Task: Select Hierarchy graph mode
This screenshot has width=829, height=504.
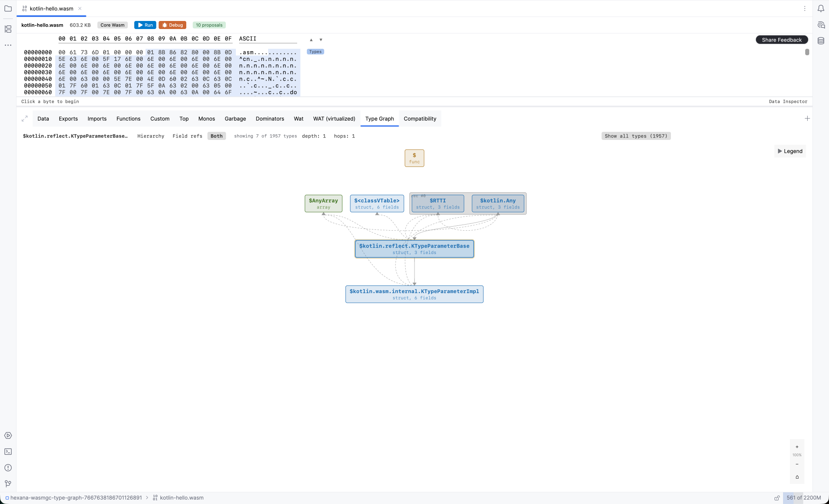Action: pyautogui.click(x=151, y=136)
